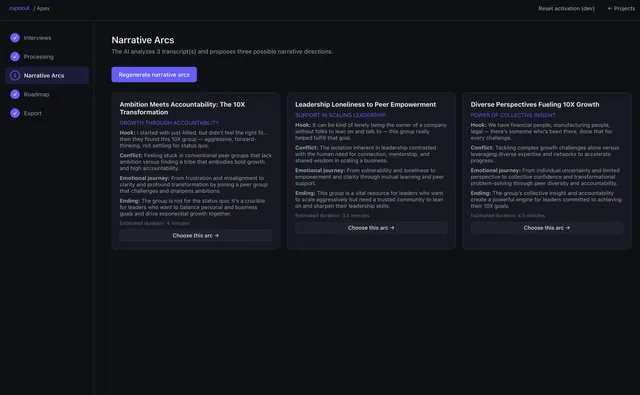Click the app logo in the header
This screenshot has width=640, height=395.
19,8
